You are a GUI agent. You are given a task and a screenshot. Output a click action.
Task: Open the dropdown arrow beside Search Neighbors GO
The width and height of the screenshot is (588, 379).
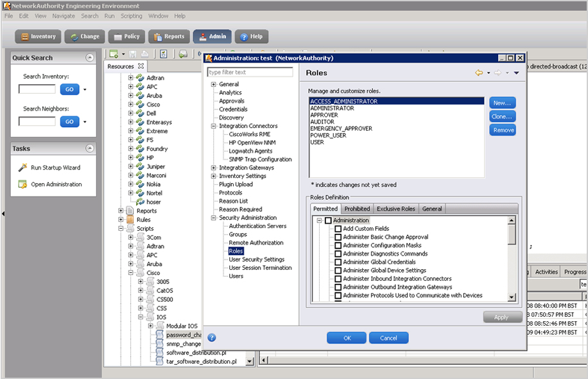coord(85,122)
